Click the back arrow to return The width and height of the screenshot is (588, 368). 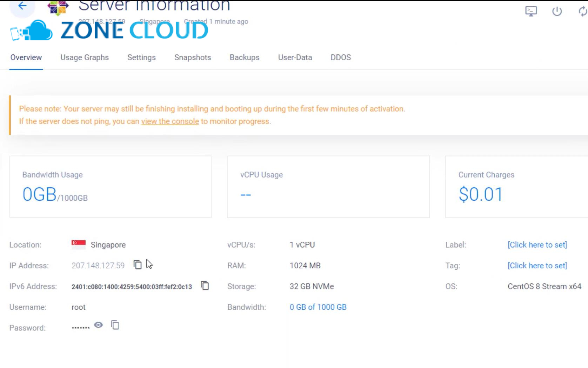pyautogui.click(x=22, y=5)
